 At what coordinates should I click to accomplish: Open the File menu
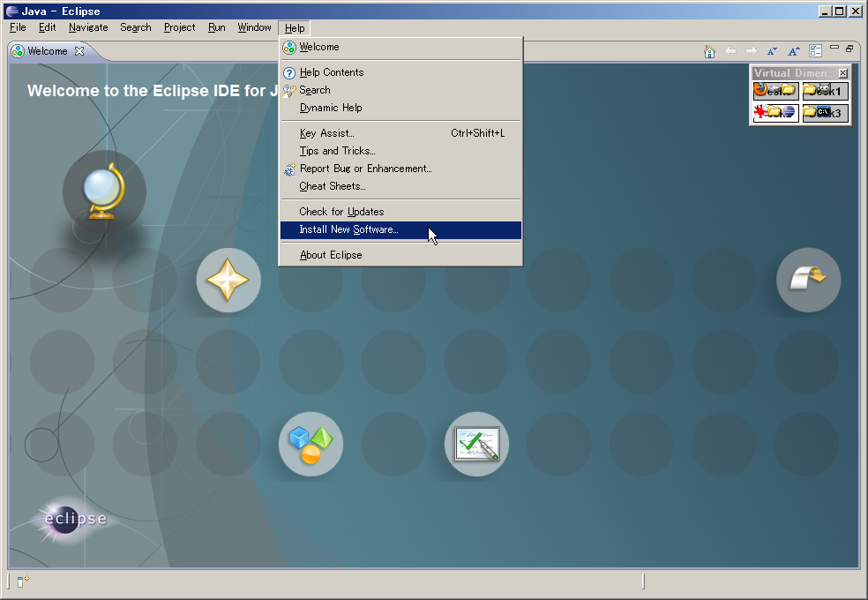(x=18, y=27)
